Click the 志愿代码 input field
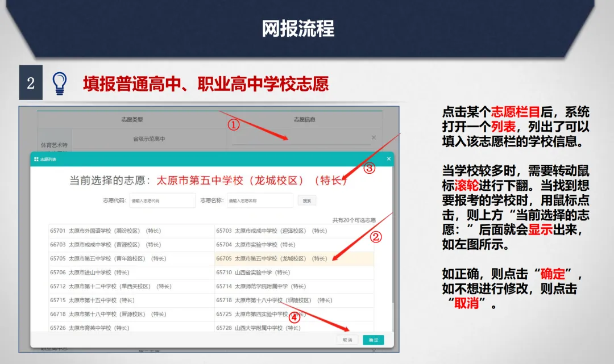The height and width of the screenshot is (364, 614). [x=162, y=200]
